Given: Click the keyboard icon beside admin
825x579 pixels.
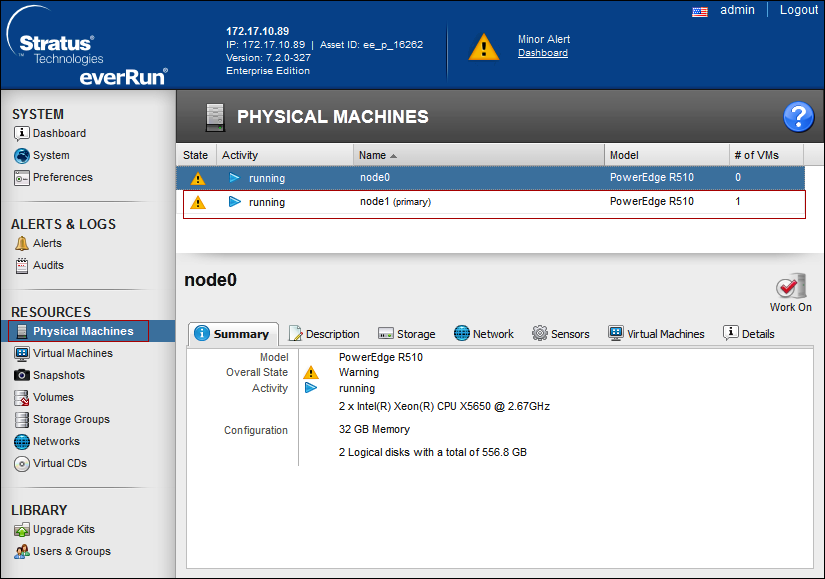Looking at the screenshot, I should 699,11.
